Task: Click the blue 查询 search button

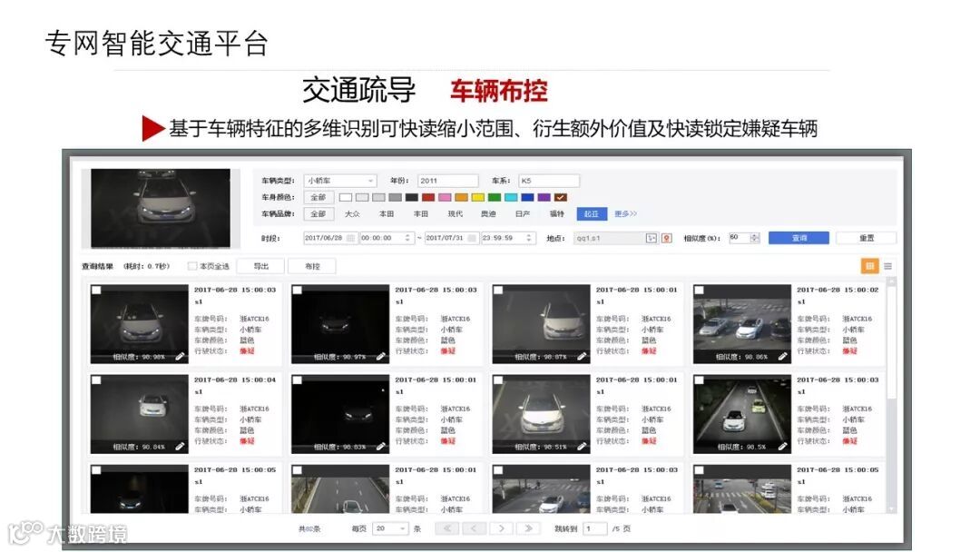Action: coord(799,238)
